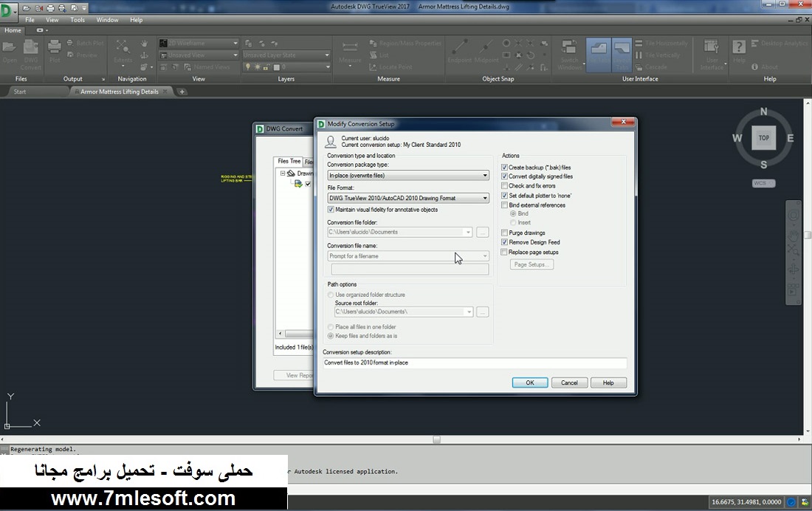The height and width of the screenshot is (511, 812).
Task: Switch to the Start document tab
Action: (x=20, y=92)
